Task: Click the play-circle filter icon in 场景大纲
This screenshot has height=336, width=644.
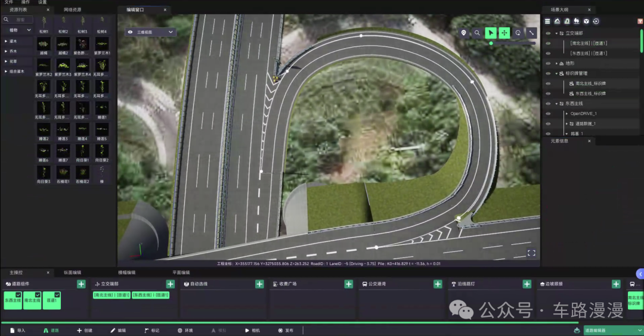Action: coord(596,21)
